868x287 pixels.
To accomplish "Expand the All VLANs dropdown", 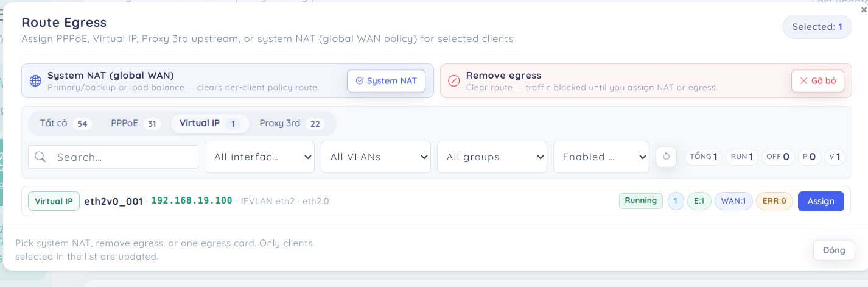I will coord(376,157).
